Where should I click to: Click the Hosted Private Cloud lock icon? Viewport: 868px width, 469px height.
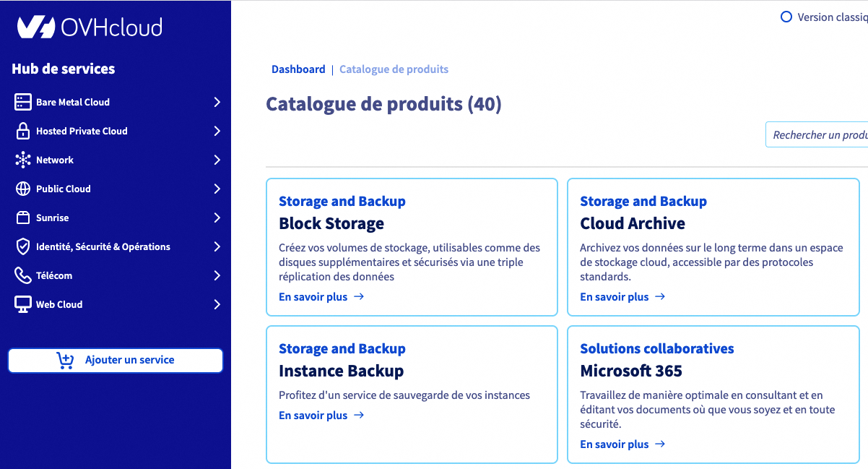(23, 131)
